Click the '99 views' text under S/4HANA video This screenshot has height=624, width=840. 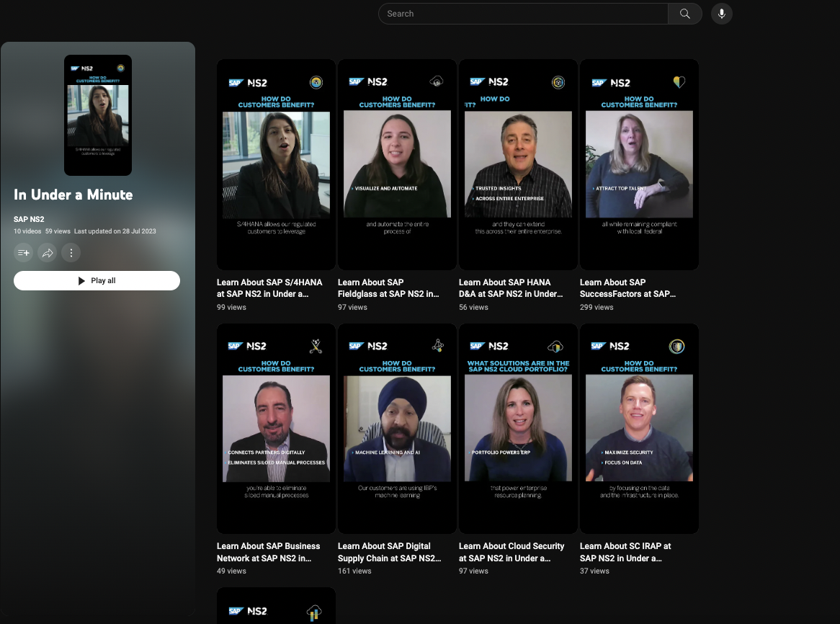(231, 308)
